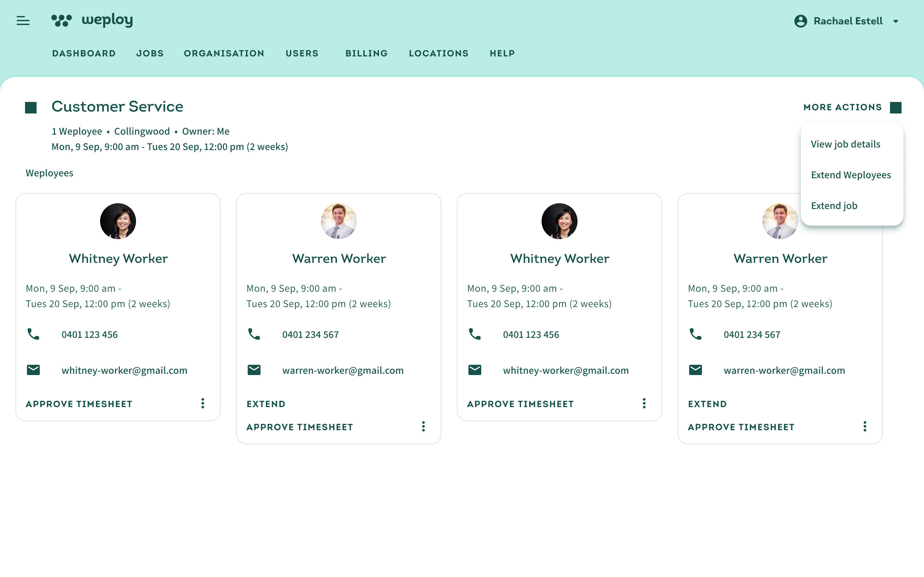This screenshot has width=924, height=577.
Task: Click phone icon on first Whitney Worker card
Action: [33, 334]
